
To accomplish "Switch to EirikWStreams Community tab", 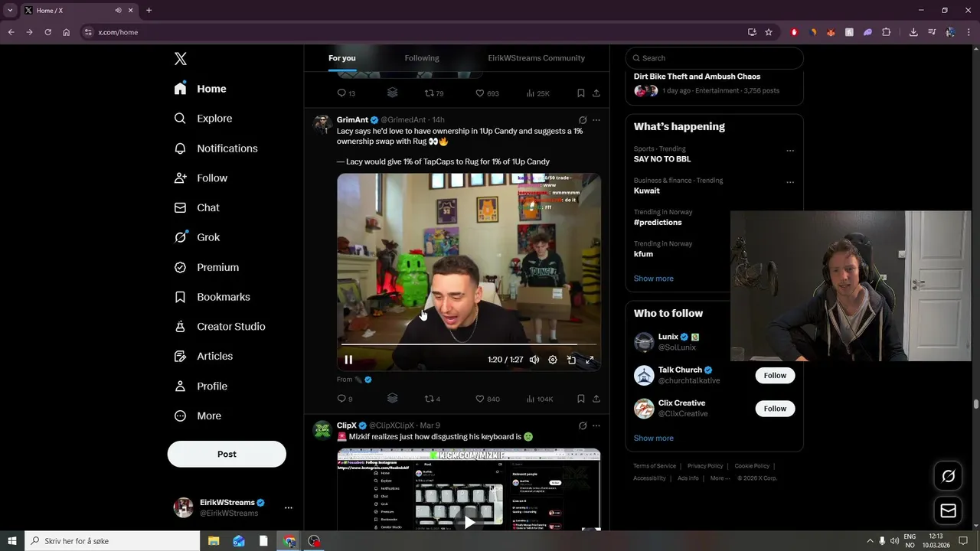I will point(536,58).
